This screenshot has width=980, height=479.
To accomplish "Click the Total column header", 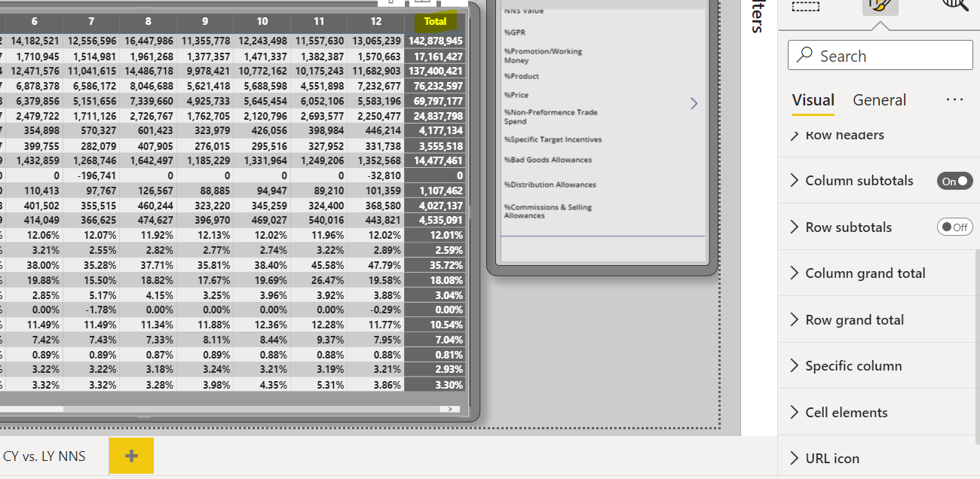I will point(435,21).
